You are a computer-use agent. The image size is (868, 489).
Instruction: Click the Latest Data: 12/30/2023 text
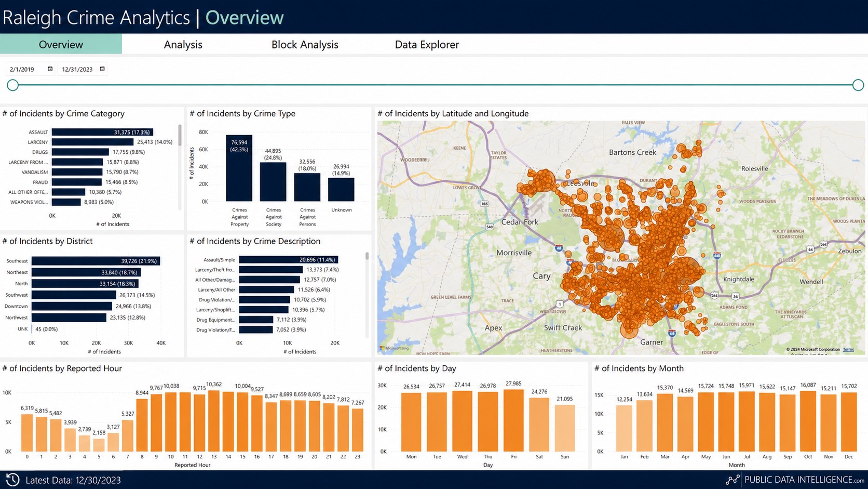click(x=73, y=480)
